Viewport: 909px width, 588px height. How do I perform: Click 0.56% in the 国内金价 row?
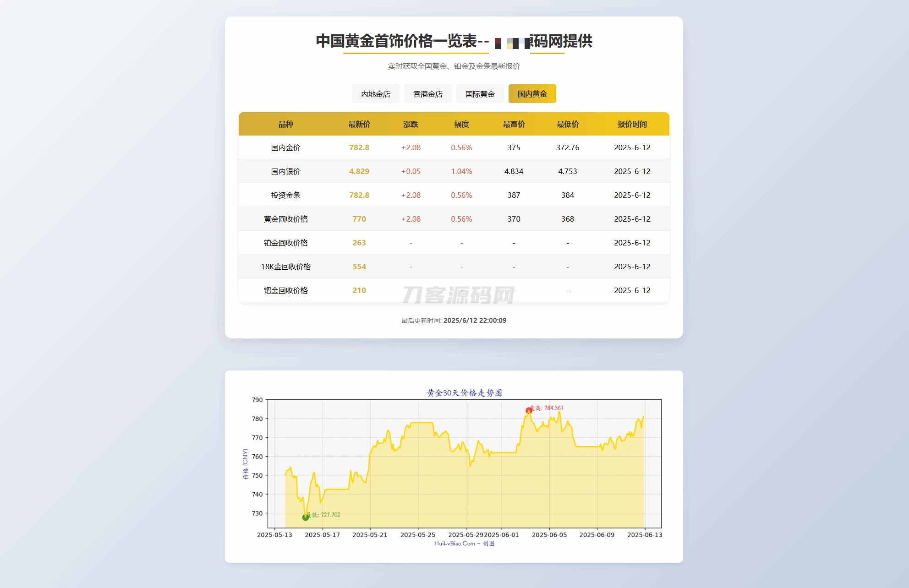(461, 147)
